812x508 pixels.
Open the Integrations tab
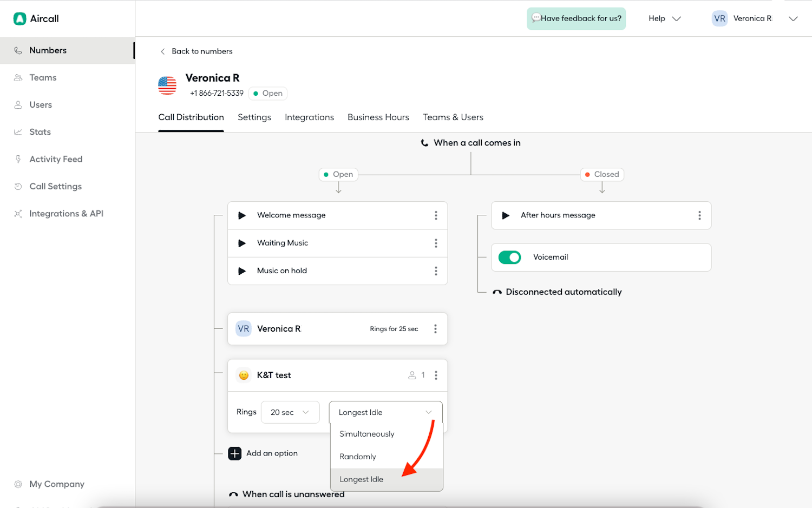pos(309,117)
